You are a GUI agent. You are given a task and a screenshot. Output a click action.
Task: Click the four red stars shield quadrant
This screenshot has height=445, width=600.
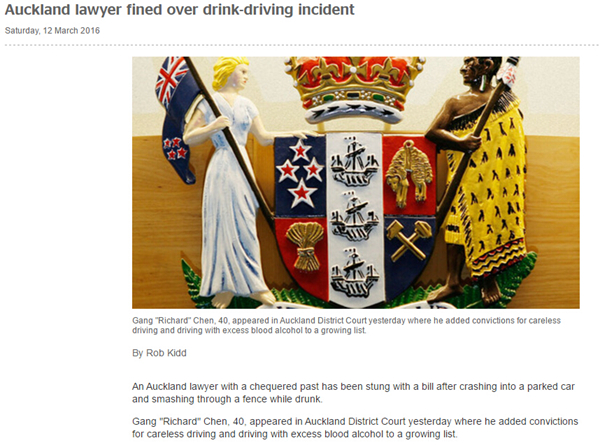300,175
